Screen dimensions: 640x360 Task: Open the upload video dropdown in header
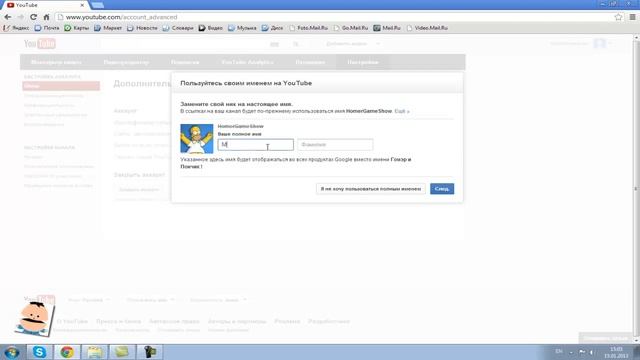pos(378,44)
